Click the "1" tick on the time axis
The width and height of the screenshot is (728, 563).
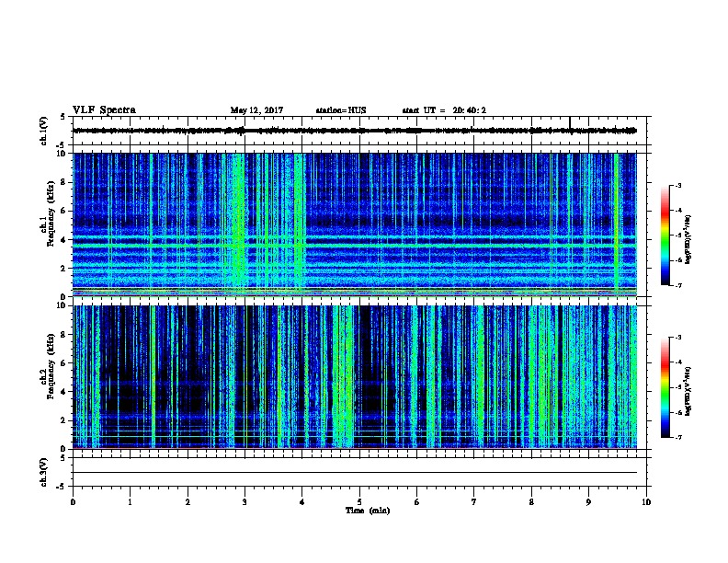pyautogui.click(x=130, y=502)
